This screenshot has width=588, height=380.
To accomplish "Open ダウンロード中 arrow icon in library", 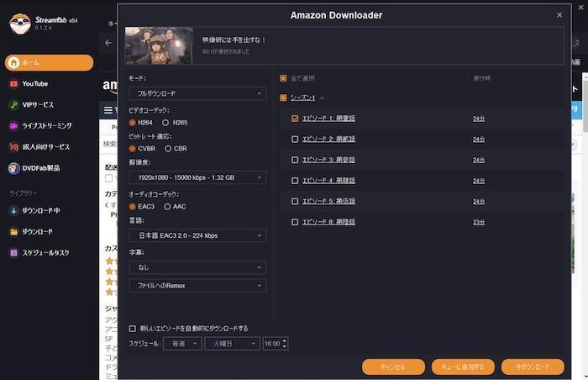I will pyautogui.click(x=13, y=211).
